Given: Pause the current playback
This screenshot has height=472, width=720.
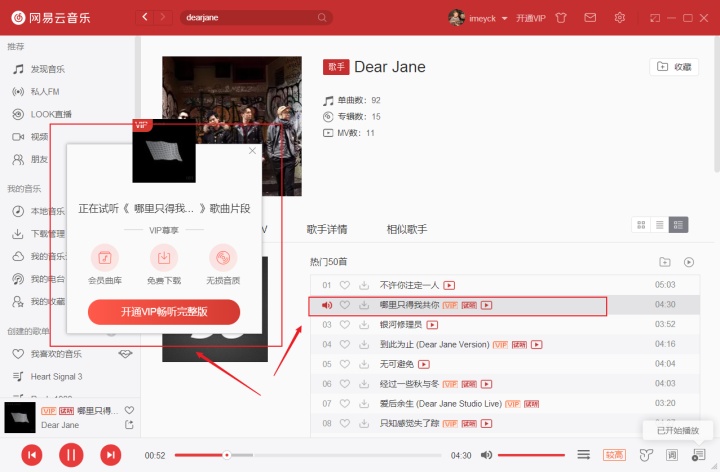Looking at the screenshot, I should click(x=71, y=455).
